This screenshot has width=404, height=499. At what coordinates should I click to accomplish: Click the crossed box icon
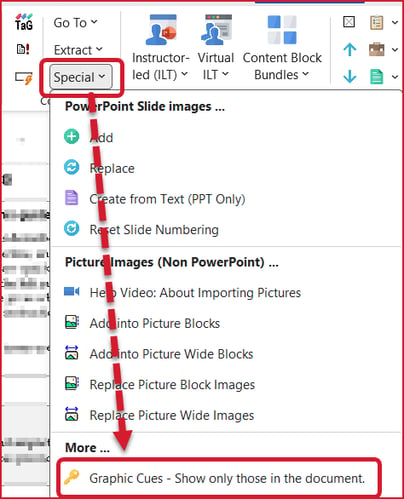(349, 22)
